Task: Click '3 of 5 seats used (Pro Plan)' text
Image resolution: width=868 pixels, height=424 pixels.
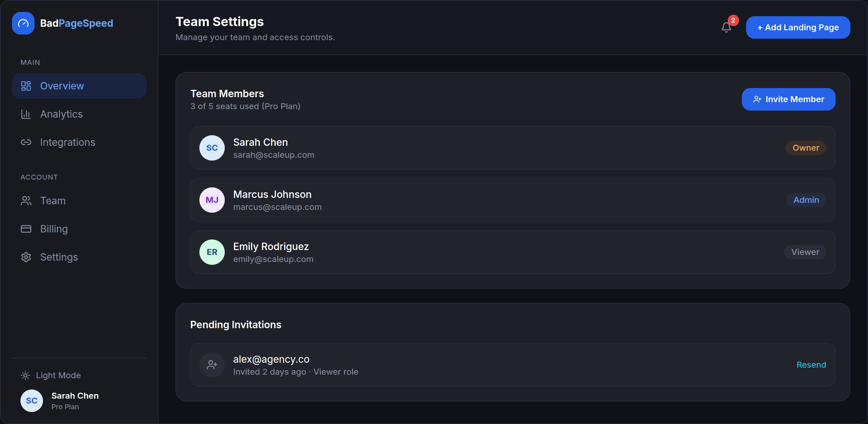Action: pos(245,106)
